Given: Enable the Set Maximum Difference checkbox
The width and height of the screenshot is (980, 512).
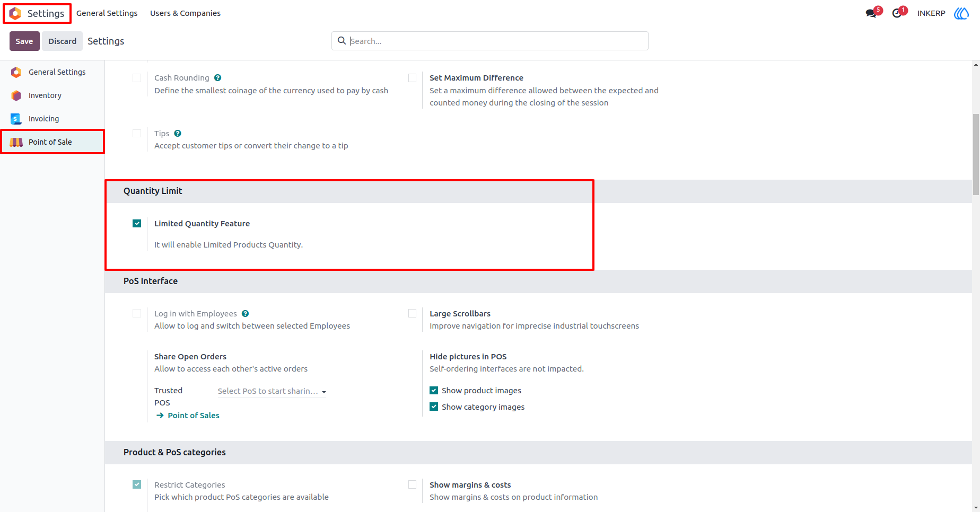Looking at the screenshot, I should click(x=412, y=78).
